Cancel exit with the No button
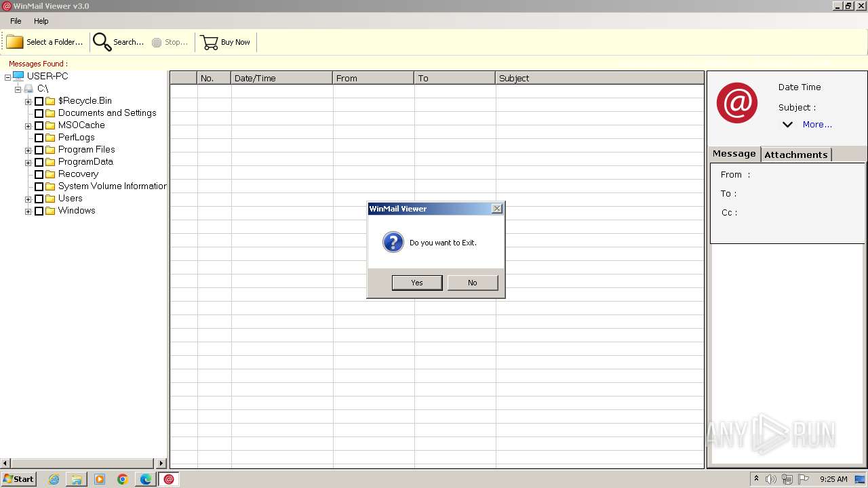868x488 pixels. coord(473,283)
